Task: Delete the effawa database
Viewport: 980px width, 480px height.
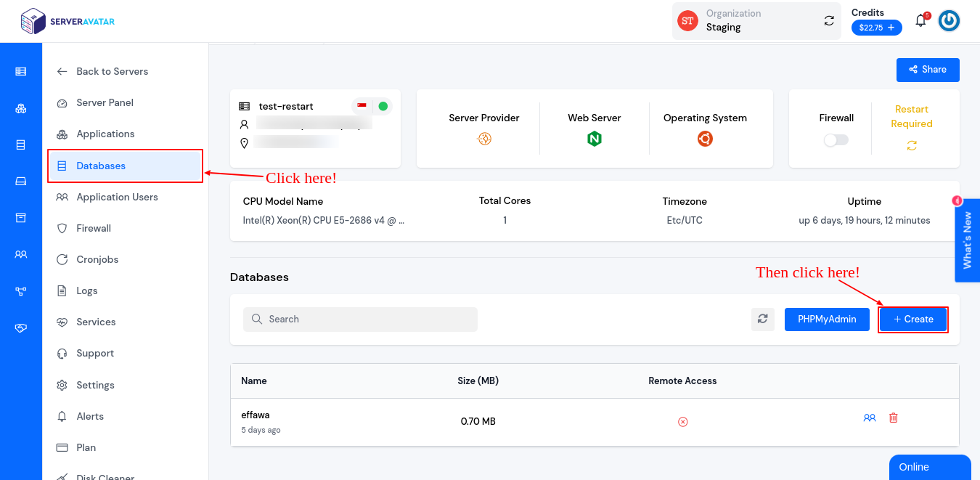Action: pos(894,418)
